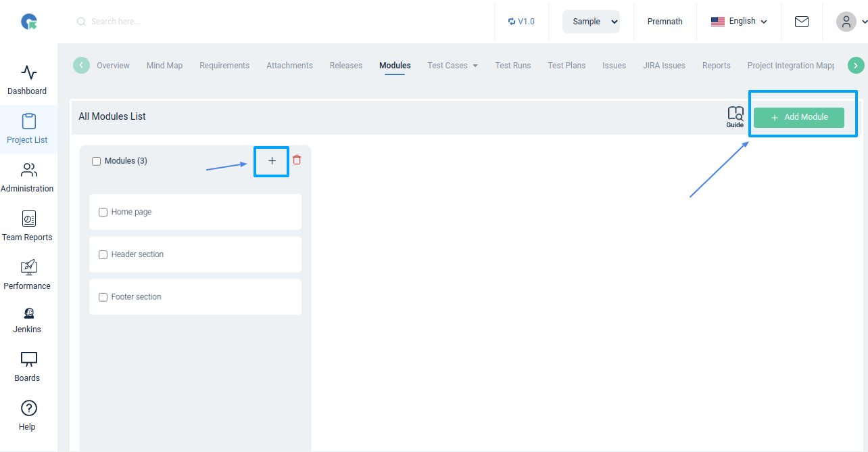
Task: Open the Guide book icon
Action: click(x=736, y=117)
